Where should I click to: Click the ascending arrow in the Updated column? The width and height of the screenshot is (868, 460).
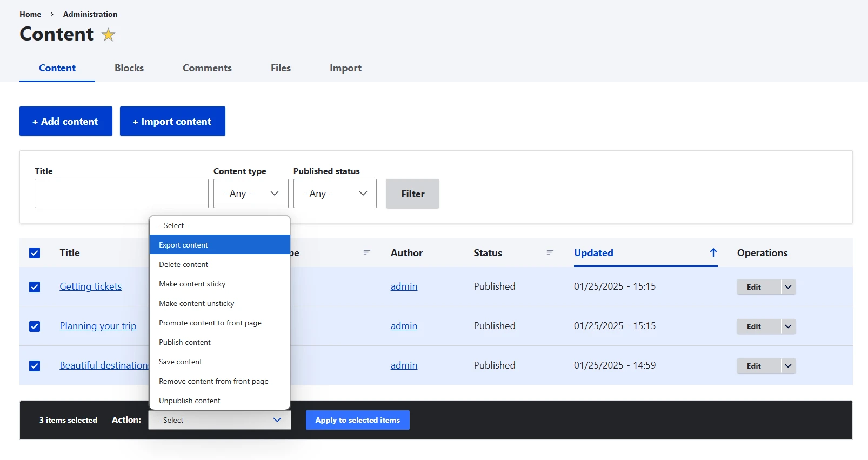click(x=713, y=252)
